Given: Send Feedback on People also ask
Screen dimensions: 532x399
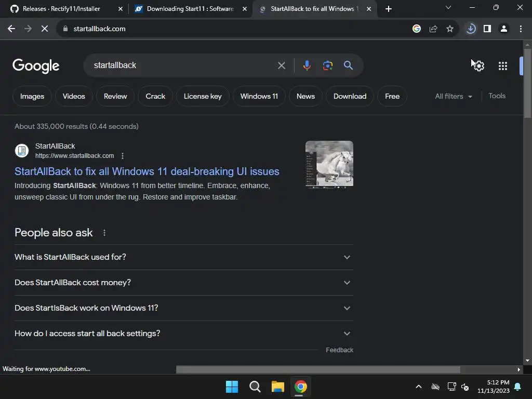Looking at the screenshot, I should pyautogui.click(x=339, y=350).
